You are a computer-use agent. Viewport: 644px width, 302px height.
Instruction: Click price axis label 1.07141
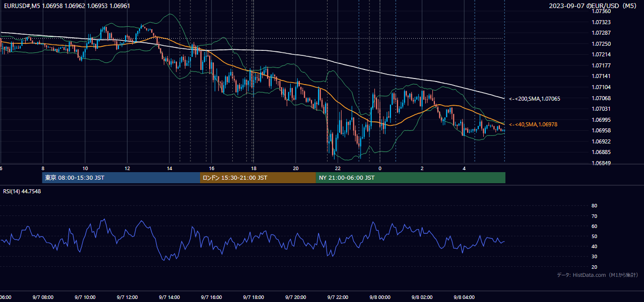[601, 77]
